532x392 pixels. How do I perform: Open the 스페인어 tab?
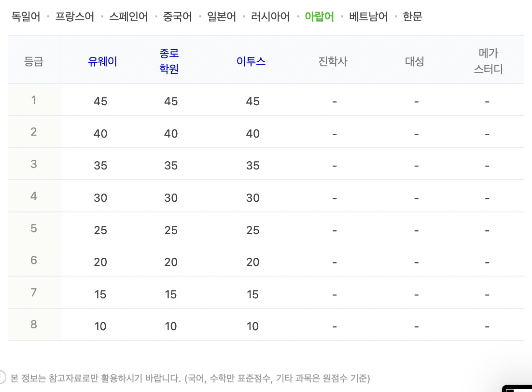(x=128, y=16)
